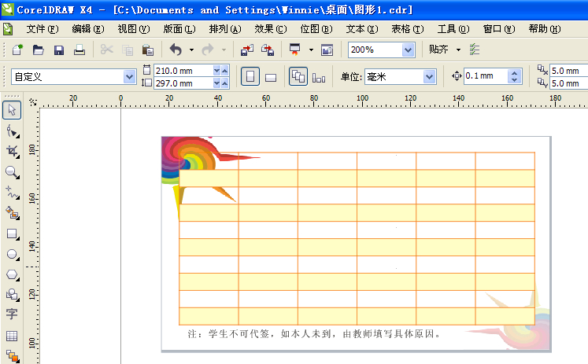Open the 文件(F) menu
Screen dimensions: 588x364
click(x=43, y=29)
